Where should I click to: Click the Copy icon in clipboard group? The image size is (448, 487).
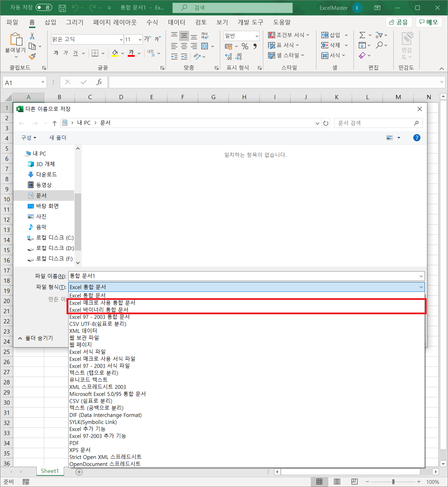point(32,46)
